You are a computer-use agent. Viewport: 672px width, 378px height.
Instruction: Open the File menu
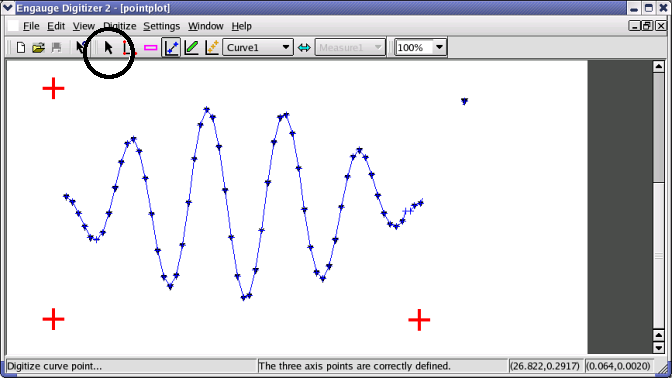[31, 26]
